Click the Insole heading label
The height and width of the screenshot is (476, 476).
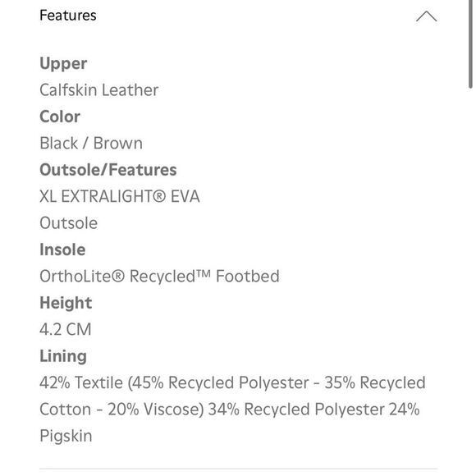click(62, 249)
